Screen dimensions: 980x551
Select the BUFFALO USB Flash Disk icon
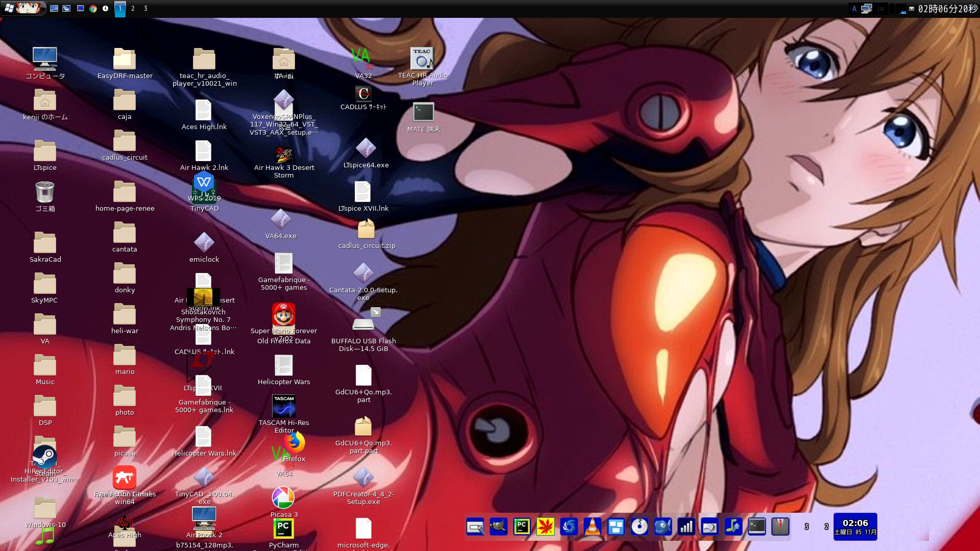(x=363, y=324)
